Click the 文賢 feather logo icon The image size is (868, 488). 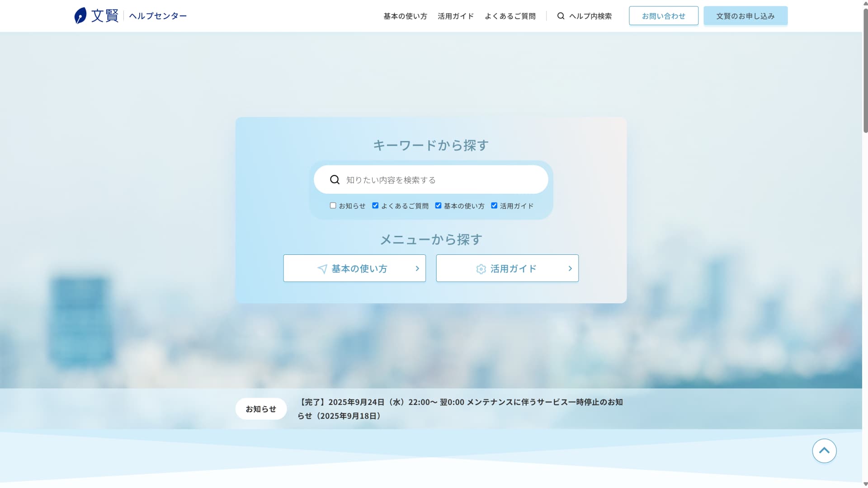tap(80, 16)
